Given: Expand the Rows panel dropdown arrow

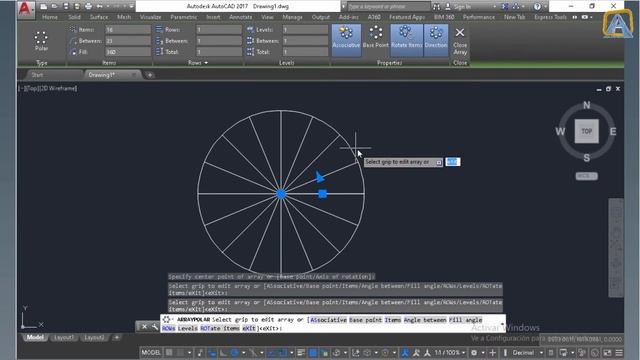Looking at the screenshot, I should tap(206, 63).
